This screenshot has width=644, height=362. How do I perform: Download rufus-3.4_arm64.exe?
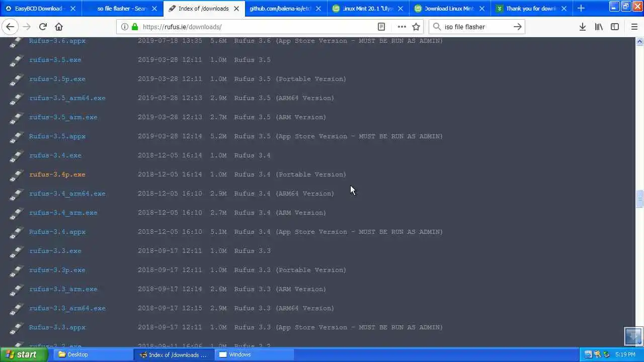pos(67,194)
